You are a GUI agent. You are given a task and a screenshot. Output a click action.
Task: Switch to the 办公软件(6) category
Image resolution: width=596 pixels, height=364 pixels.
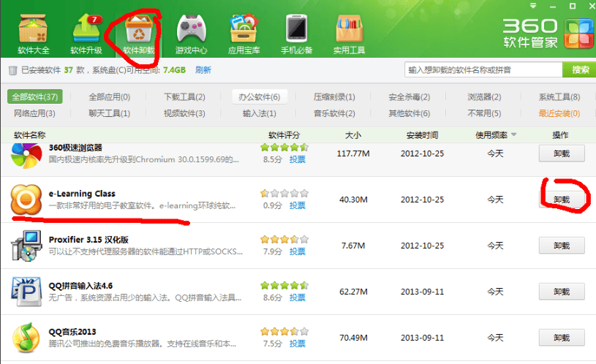coord(259,96)
